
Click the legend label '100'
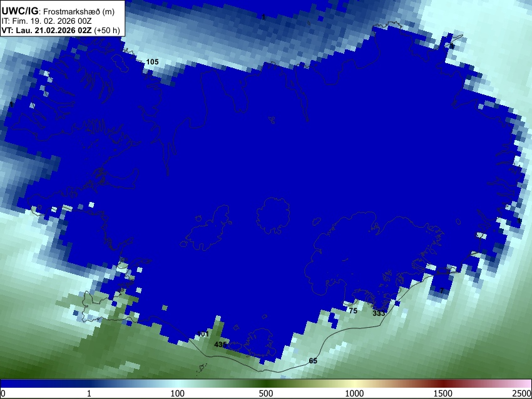[x=178, y=393]
